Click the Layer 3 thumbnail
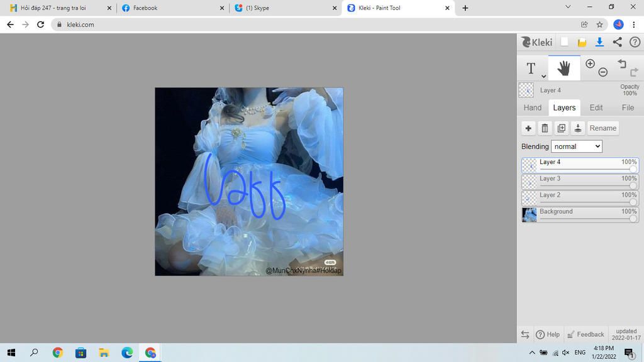This screenshot has width=644, height=362. pyautogui.click(x=529, y=182)
